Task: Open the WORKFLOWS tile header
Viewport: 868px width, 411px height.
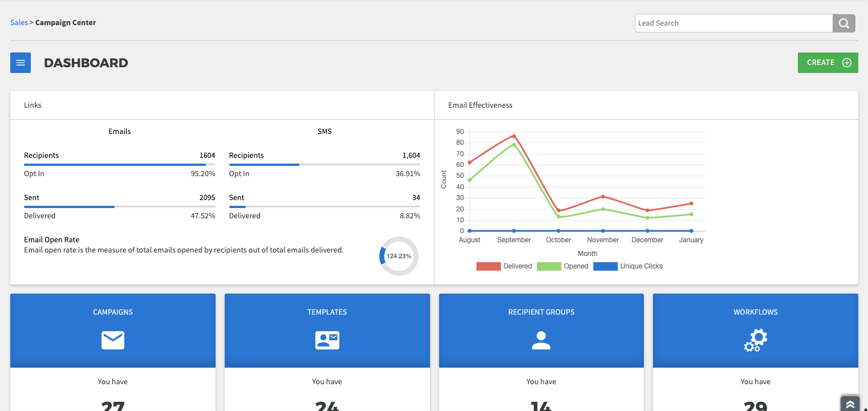Action: tap(756, 312)
